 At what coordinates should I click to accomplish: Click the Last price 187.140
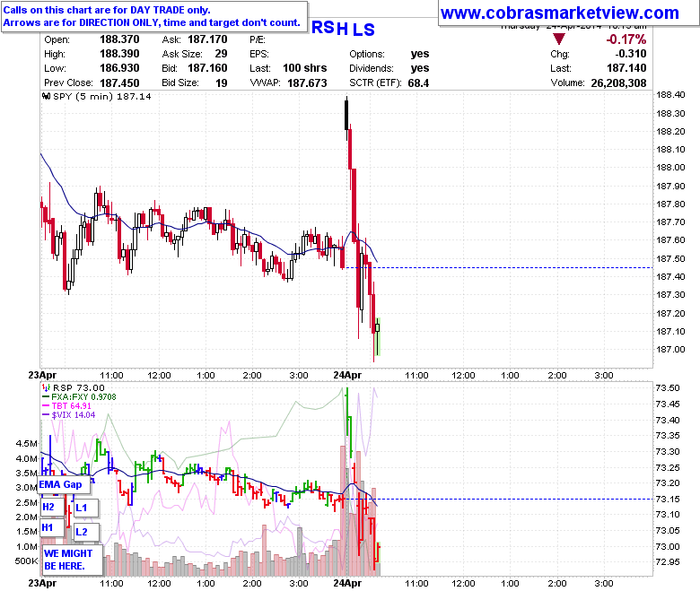[626, 68]
